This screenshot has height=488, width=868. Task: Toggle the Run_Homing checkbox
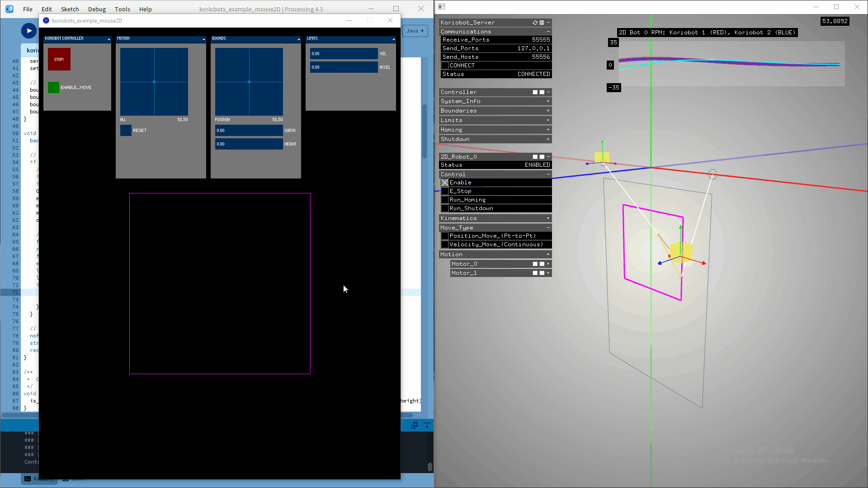point(445,200)
